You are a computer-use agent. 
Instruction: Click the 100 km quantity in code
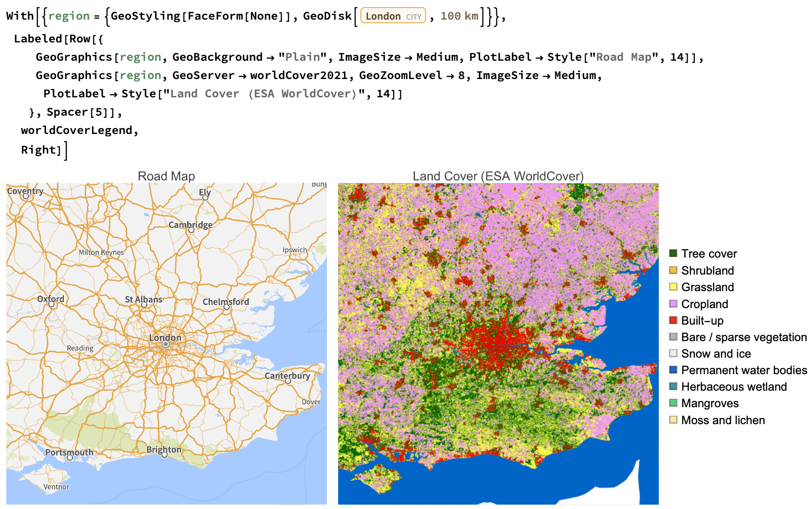click(x=459, y=16)
